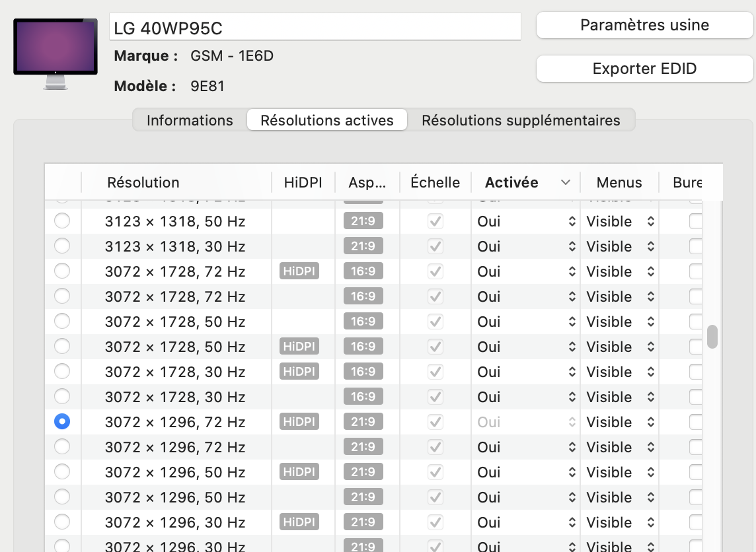Select the 3123 × 1318, 50 Hz radio button
This screenshot has height=552, width=756.
[x=62, y=221]
